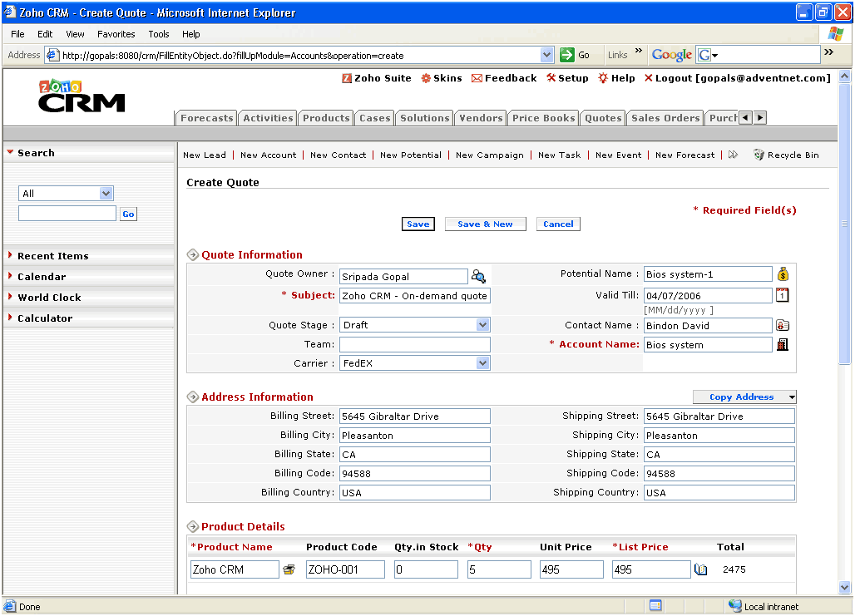Click the Subject input field
This screenshot has height=616, width=855.
(x=414, y=296)
